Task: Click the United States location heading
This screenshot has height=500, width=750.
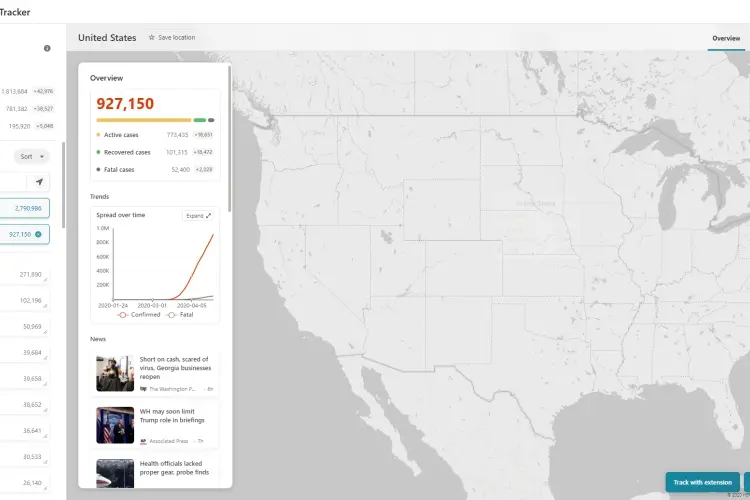Action: pyautogui.click(x=107, y=38)
